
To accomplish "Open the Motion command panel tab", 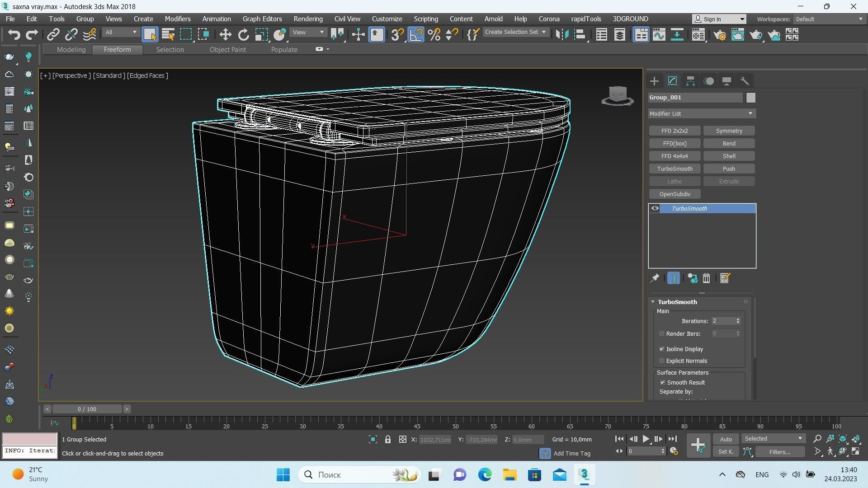I will coord(708,81).
